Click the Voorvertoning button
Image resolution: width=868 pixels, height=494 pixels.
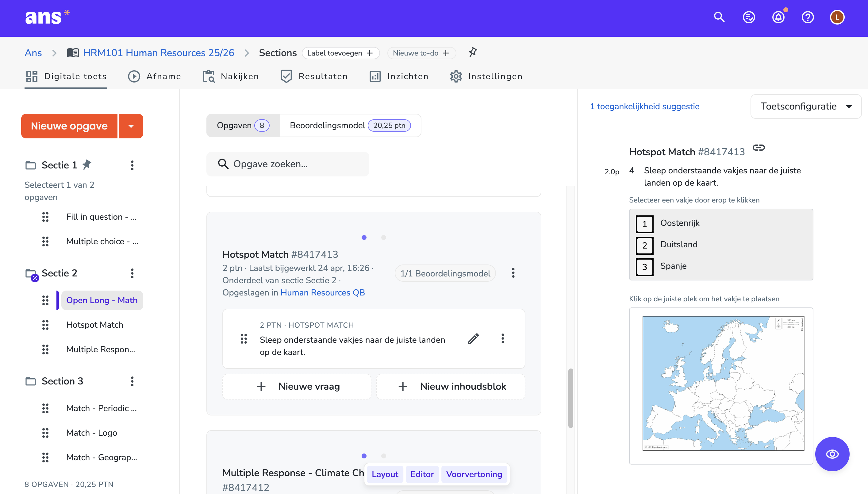(474, 474)
